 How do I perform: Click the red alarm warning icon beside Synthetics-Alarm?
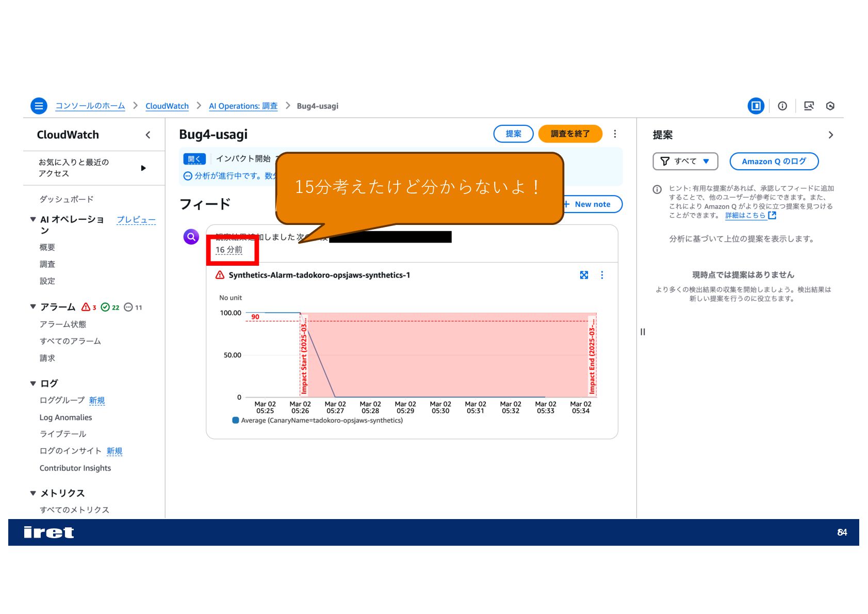point(220,275)
